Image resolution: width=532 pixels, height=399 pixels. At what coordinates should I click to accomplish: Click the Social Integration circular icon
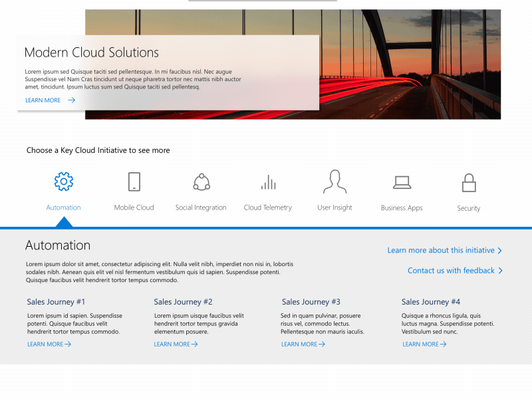201,182
